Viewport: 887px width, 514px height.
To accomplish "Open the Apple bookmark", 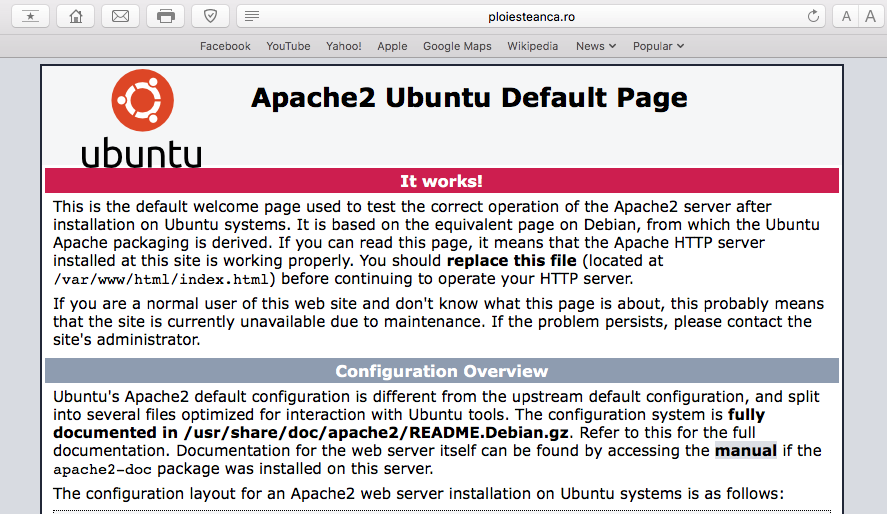I will [392, 46].
